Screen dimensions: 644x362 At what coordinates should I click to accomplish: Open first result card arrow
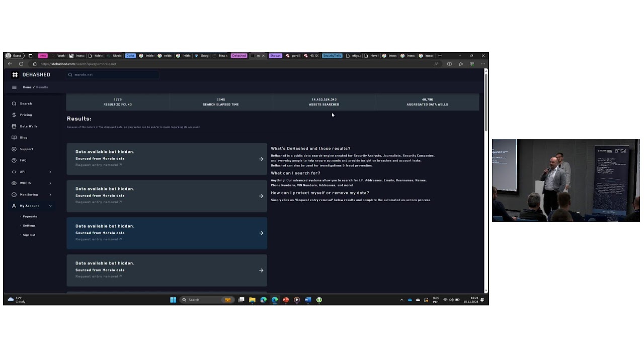261,159
